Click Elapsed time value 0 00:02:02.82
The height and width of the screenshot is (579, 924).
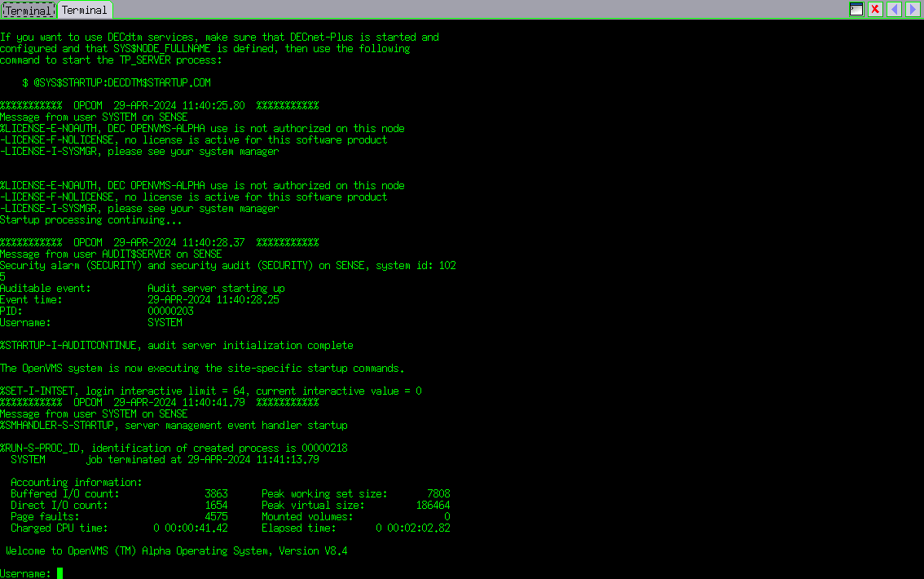[413, 528]
